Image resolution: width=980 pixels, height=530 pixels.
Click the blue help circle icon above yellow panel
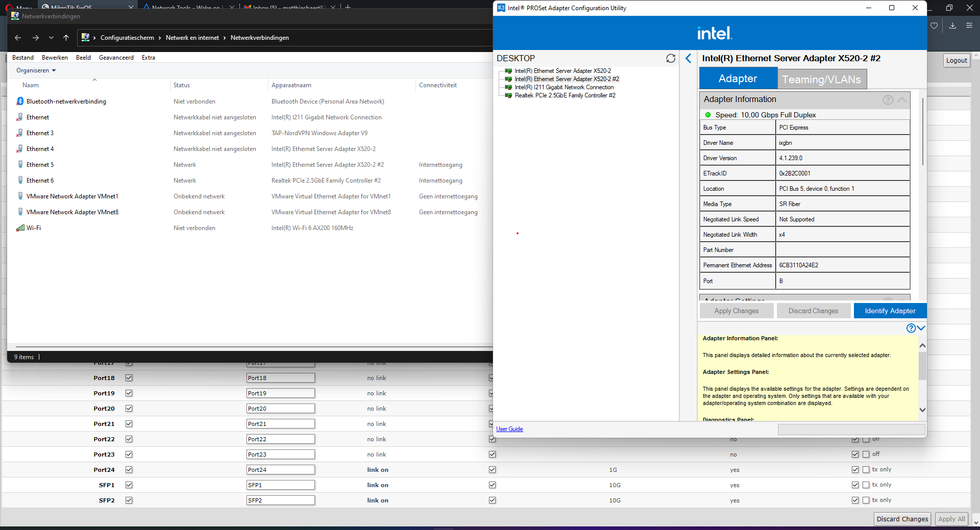click(911, 328)
